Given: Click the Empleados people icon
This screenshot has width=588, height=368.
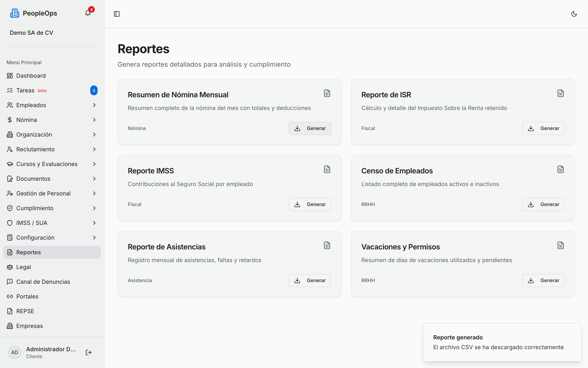Looking at the screenshot, I should coord(10,105).
